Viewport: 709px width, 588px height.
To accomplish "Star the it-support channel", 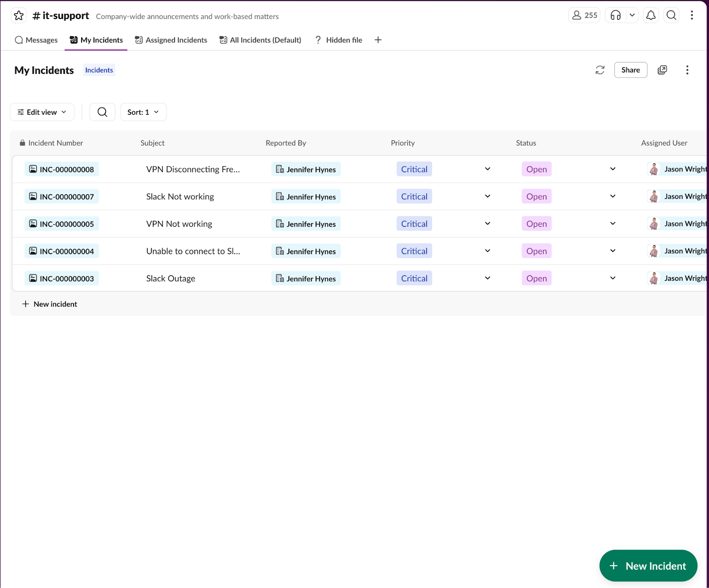I will [19, 15].
